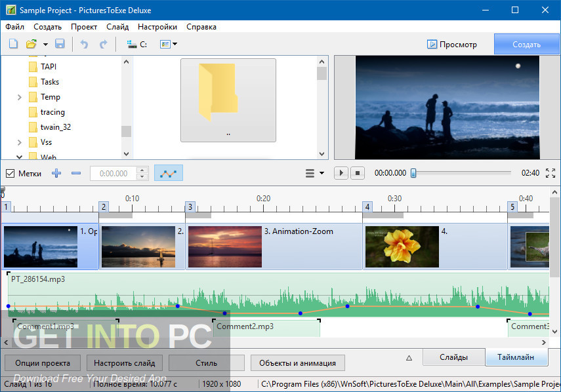
Task: Open the Настройки menu
Action: click(157, 27)
